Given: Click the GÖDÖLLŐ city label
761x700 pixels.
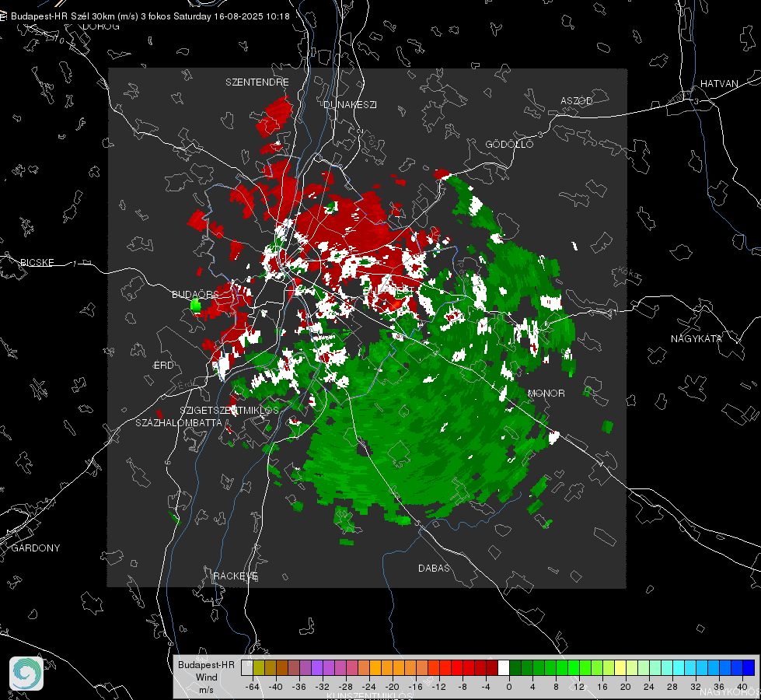Looking at the screenshot, I should [x=509, y=144].
